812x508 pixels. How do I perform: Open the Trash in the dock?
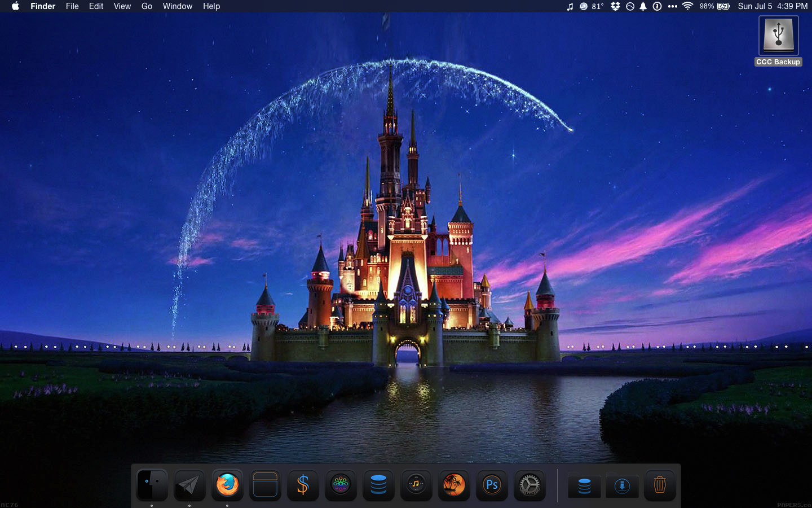(x=660, y=485)
